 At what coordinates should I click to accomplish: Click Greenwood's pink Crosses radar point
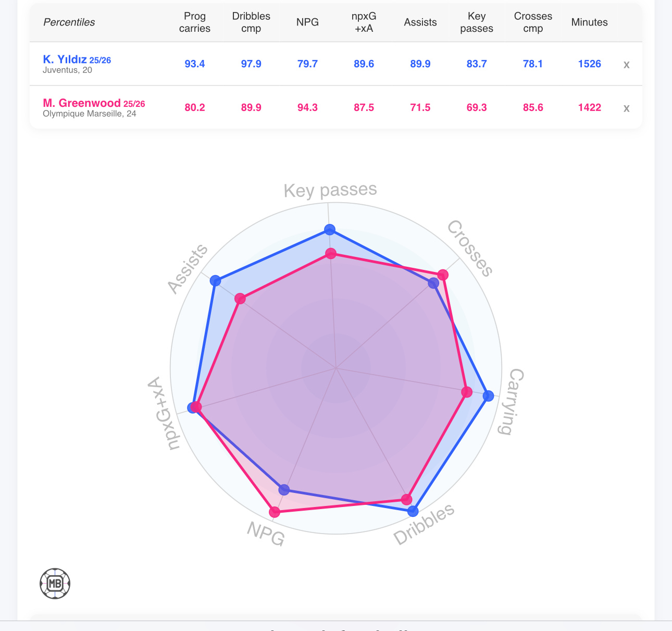pyautogui.click(x=443, y=275)
